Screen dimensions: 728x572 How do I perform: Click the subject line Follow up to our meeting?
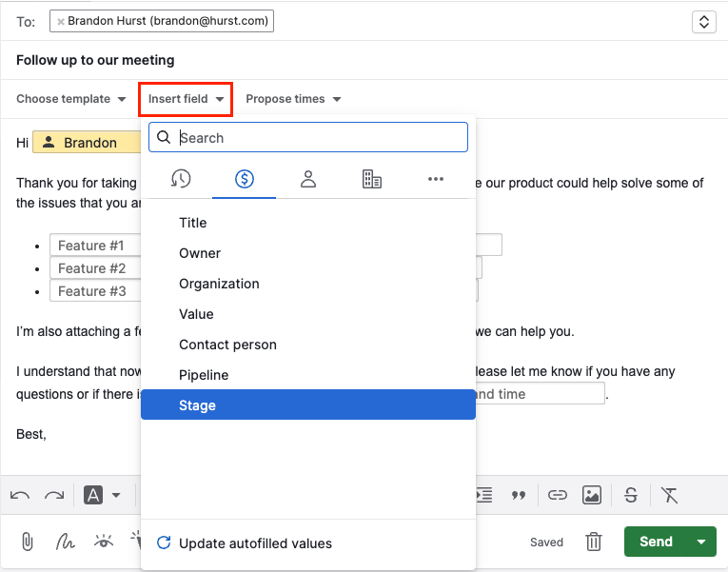pos(95,60)
